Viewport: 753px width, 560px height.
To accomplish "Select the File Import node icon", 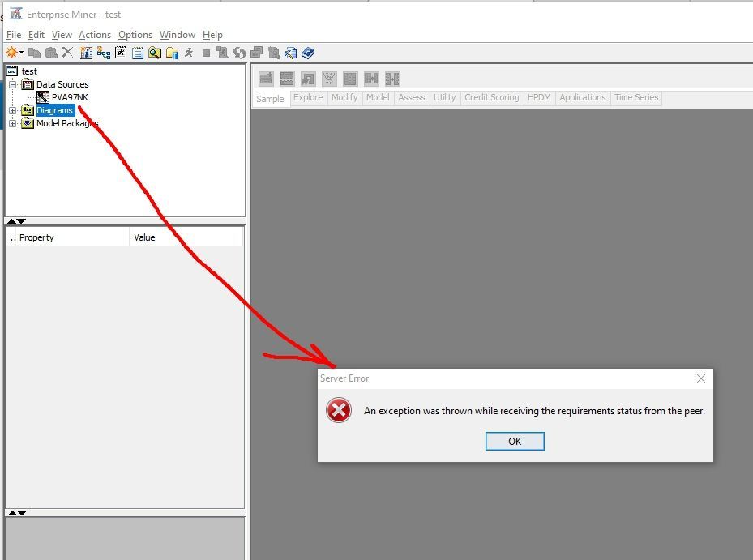I will (x=308, y=79).
